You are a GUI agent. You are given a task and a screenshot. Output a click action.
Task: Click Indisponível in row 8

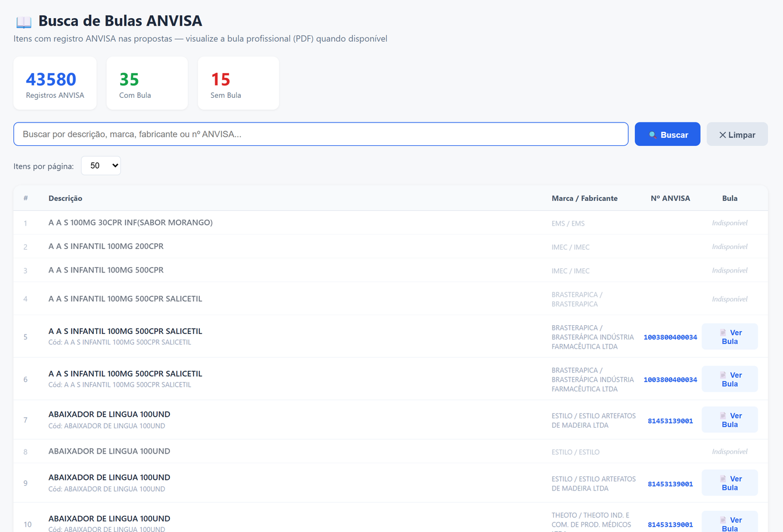tap(730, 452)
